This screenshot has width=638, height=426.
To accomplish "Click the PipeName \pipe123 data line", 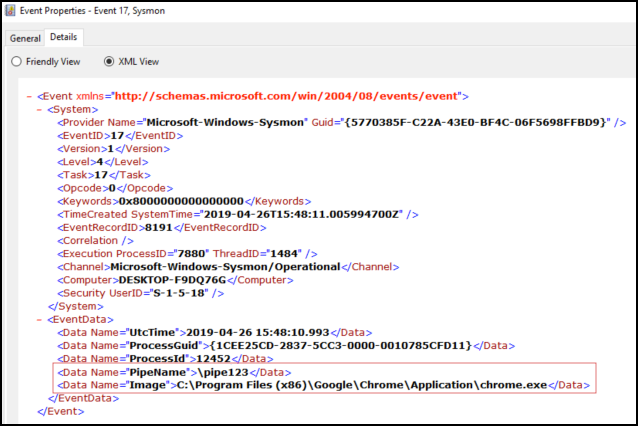I will 174,372.
